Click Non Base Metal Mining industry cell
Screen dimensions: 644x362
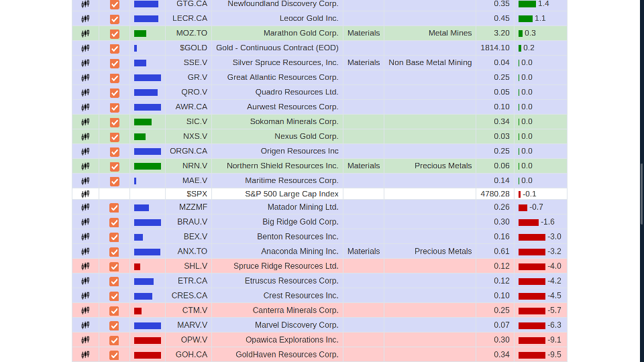(430, 63)
